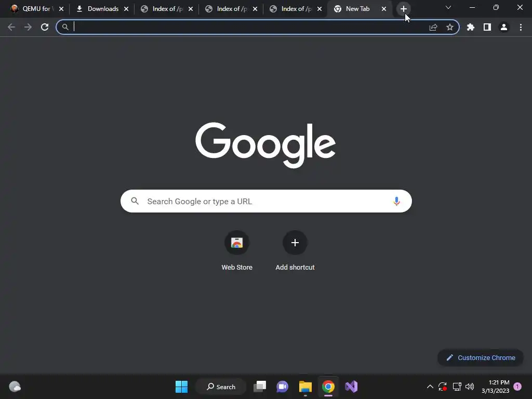Open the Windows Start menu
This screenshot has height=399, width=532.
tap(181, 387)
